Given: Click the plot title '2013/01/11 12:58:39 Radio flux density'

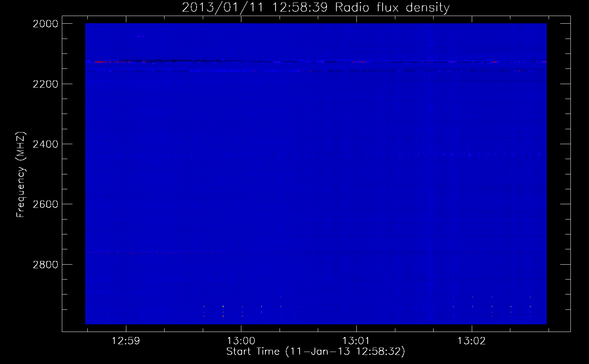Looking at the screenshot, I should [316, 7].
